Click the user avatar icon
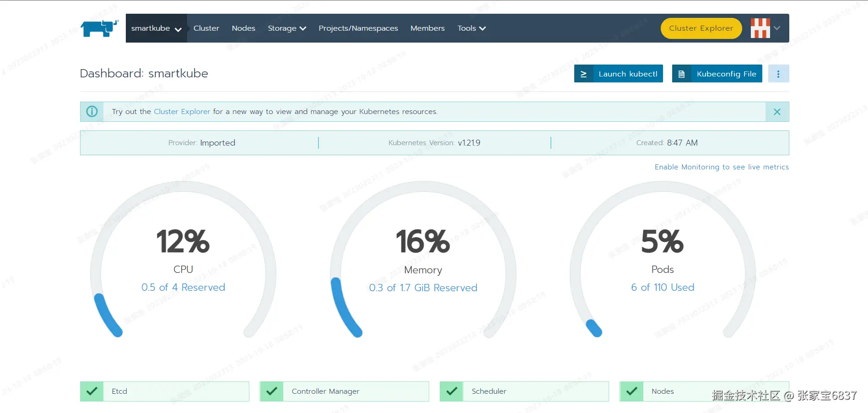Screen dimensions: 868x413 [x=760, y=28]
